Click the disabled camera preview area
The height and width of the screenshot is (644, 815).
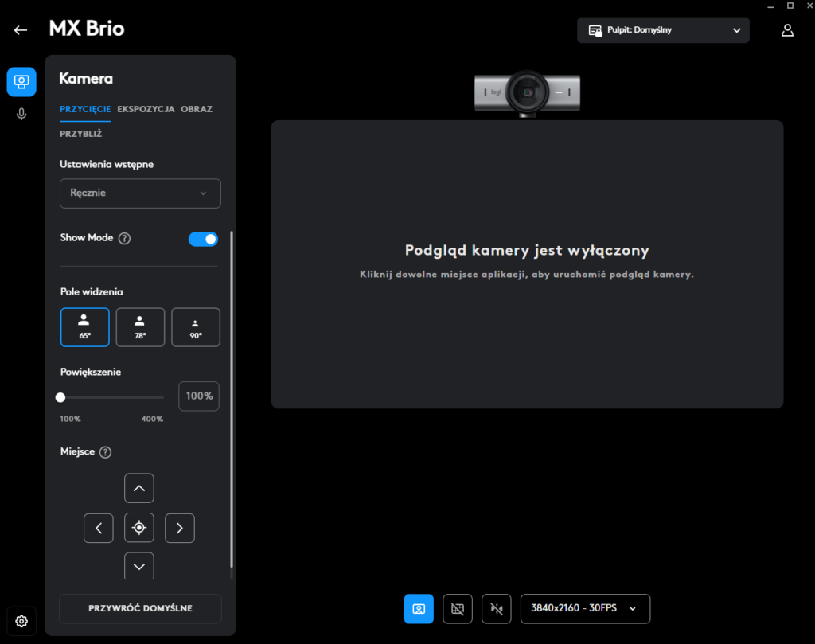tap(527, 264)
